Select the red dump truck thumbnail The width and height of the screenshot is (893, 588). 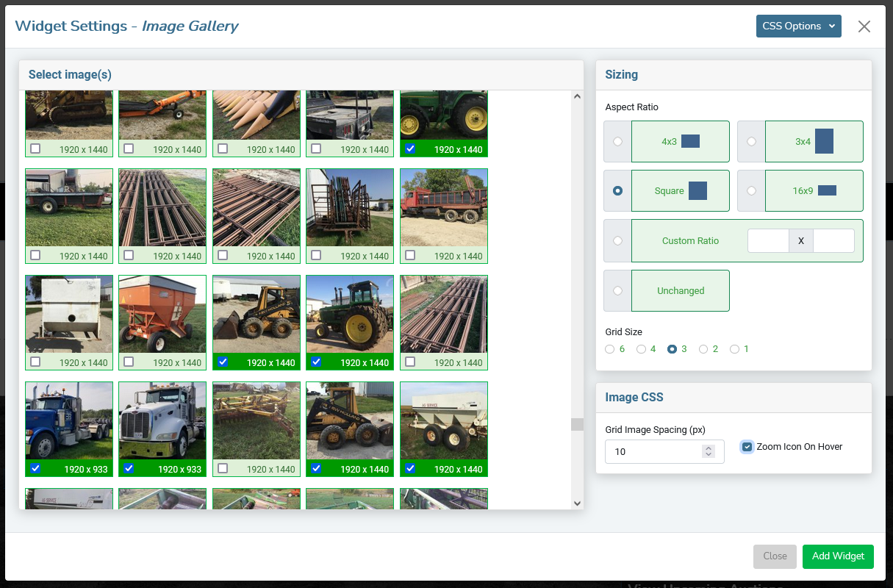[x=444, y=208]
